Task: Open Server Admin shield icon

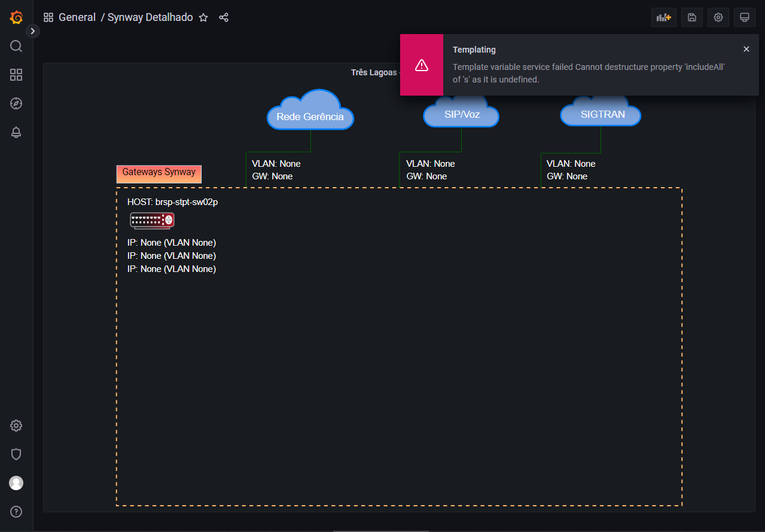Action: click(x=16, y=454)
